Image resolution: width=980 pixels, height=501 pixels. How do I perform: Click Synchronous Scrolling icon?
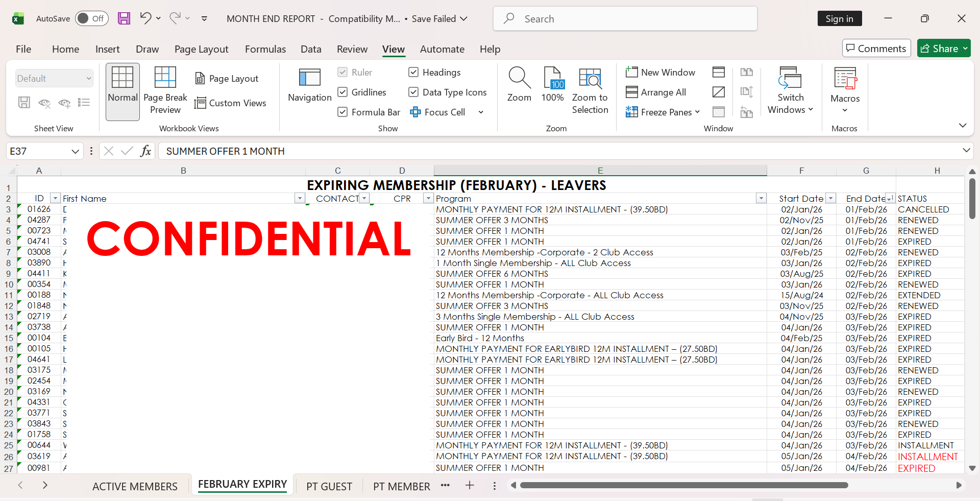click(x=747, y=92)
